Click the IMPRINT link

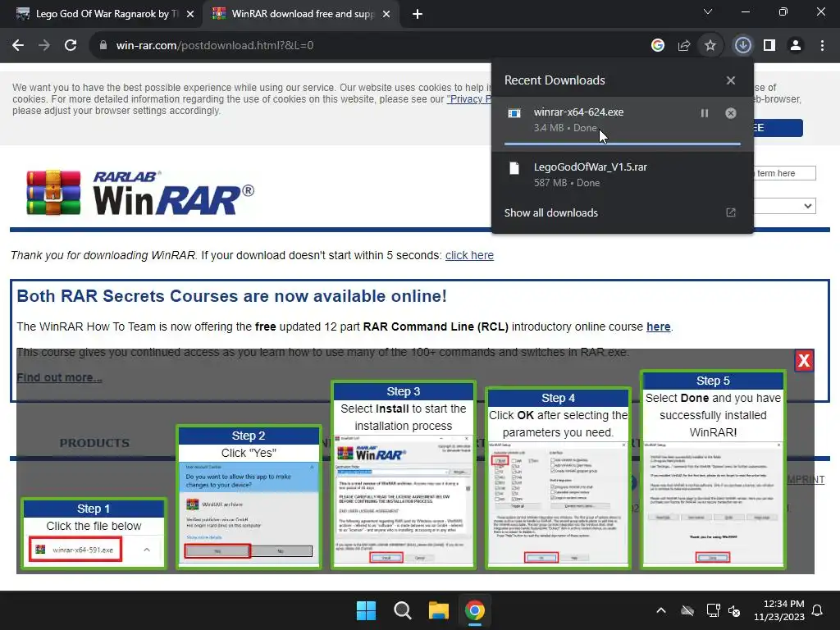coord(806,479)
